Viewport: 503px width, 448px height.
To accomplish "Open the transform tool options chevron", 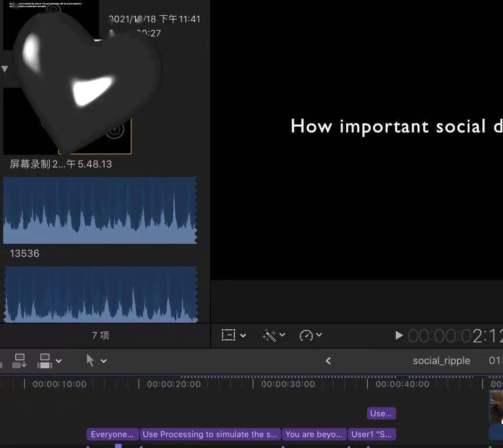I will [243, 336].
